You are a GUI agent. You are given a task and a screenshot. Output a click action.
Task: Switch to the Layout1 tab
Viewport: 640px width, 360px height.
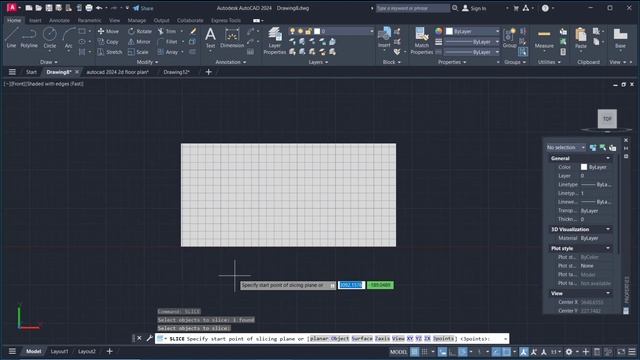click(x=60, y=351)
